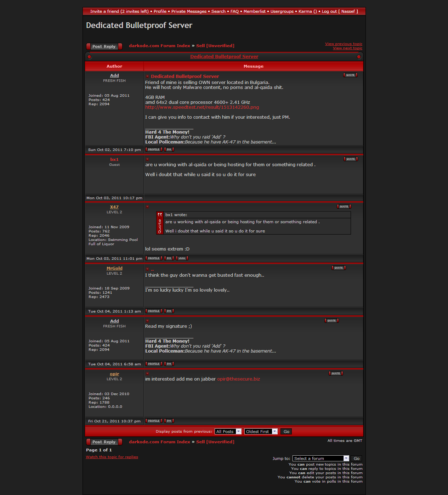Image resolution: width=448 pixels, height=495 pixels.
Task: Open the All Posts dropdown
Action: pos(228,432)
